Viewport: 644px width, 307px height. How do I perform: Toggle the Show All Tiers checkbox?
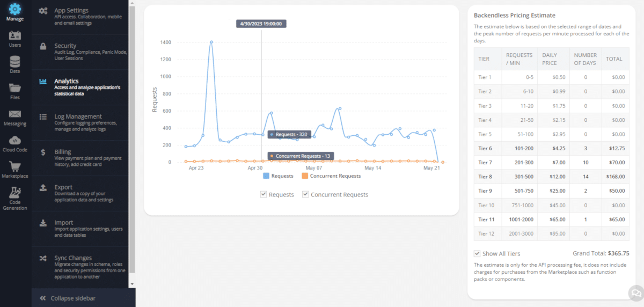(477, 253)
